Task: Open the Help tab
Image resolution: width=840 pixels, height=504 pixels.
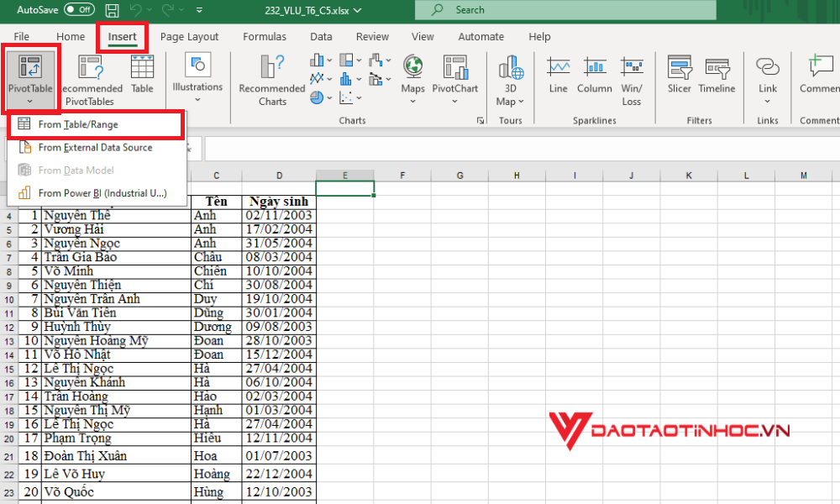Action: point(539,36)
